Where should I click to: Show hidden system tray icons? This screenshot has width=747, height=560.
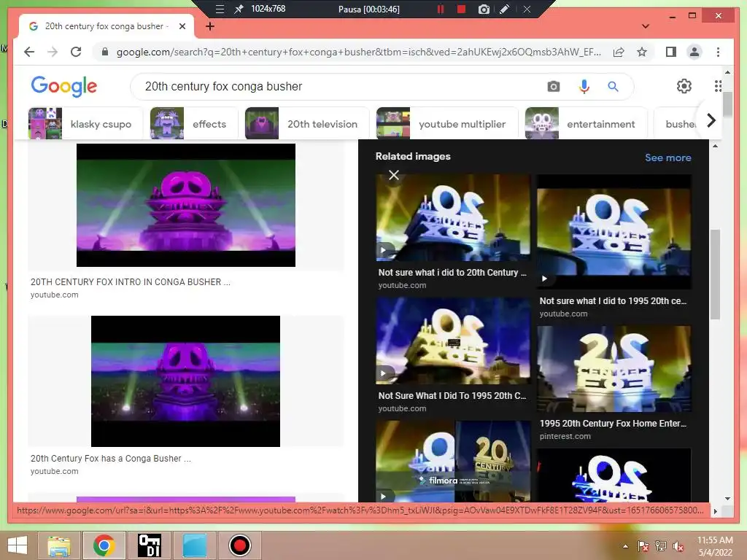(x=625, y=546)
